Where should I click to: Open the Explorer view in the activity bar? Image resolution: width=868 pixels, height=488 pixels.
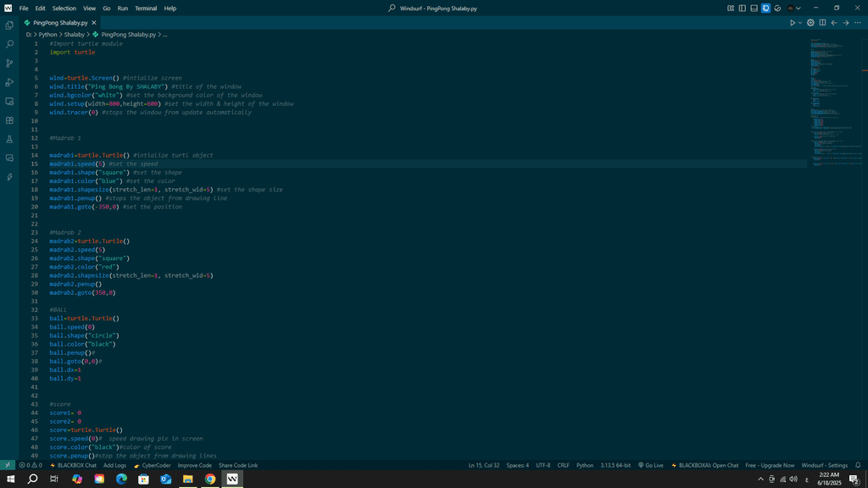click(9, 25)
